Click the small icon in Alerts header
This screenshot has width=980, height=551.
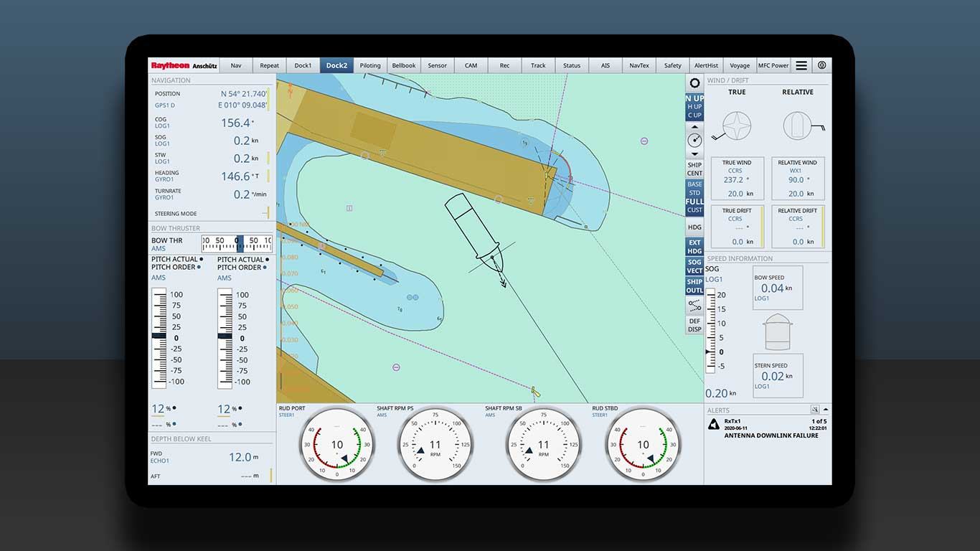point(814,409)
